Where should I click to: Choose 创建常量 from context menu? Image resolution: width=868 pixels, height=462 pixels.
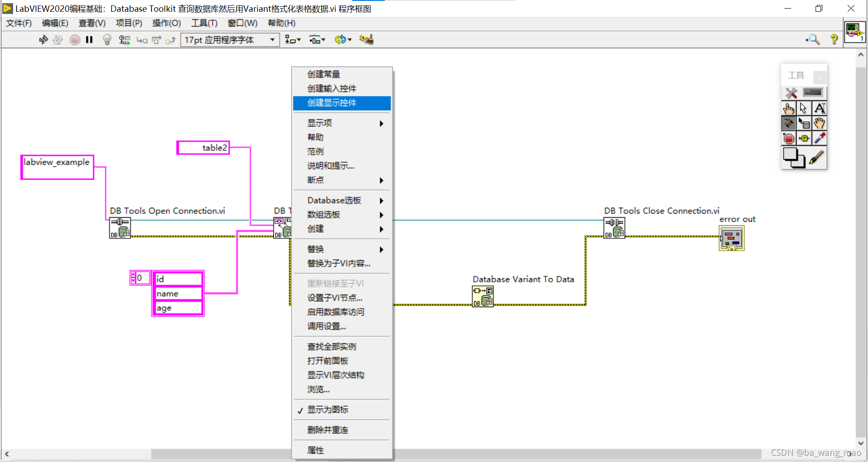coord(342,75)
